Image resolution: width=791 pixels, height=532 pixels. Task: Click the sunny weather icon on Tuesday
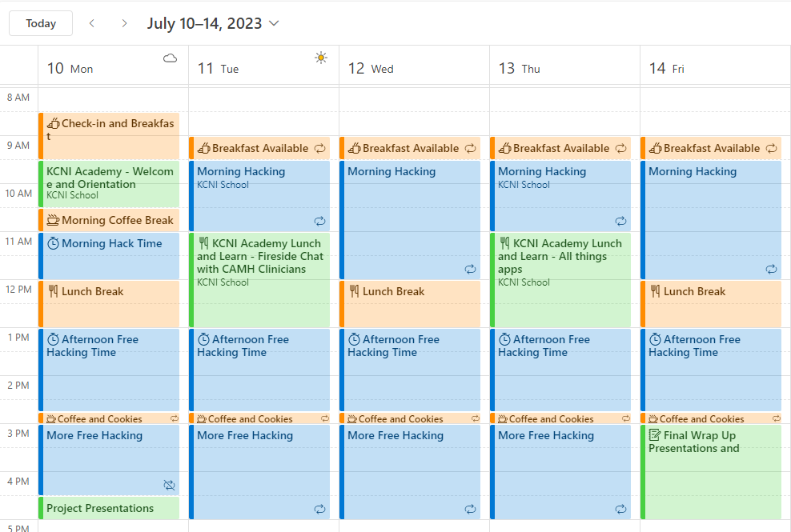click(x=321, y=58)
